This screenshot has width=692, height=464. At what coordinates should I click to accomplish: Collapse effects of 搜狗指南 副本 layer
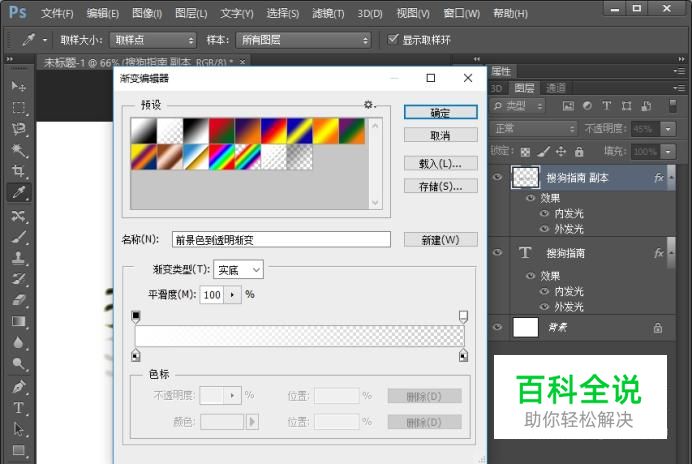[671, 177]
